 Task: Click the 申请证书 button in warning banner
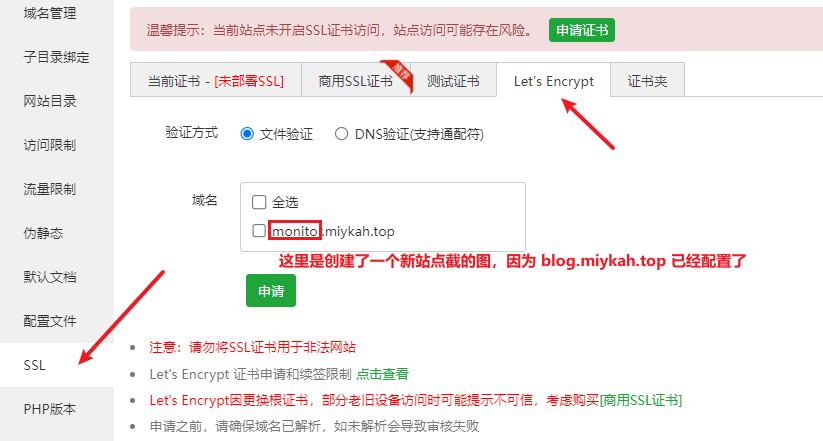click(x=582, y=30)
